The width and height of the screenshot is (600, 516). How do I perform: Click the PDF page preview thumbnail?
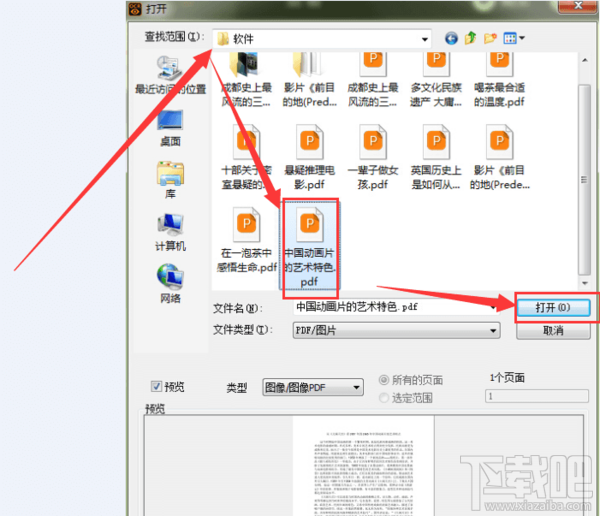pyautogui.click(x=363, y=466)
